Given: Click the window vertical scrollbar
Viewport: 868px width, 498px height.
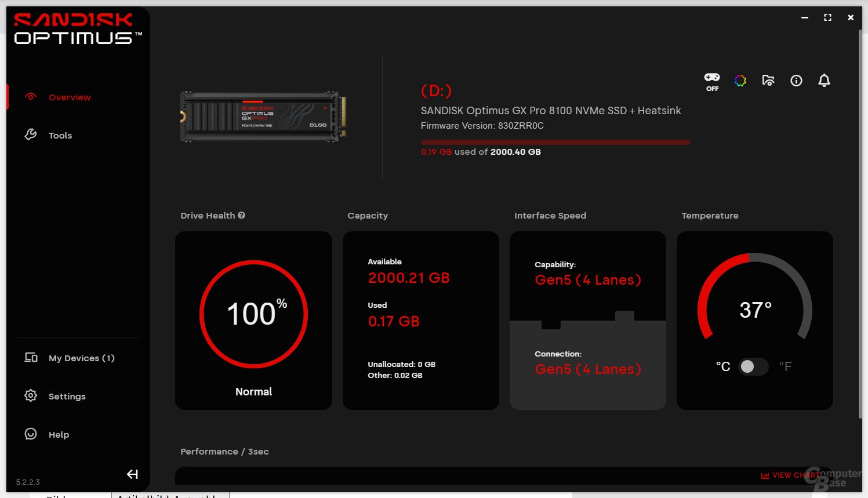Looking at the screenshot, I should pyautogui.click(x=860, y=223).
